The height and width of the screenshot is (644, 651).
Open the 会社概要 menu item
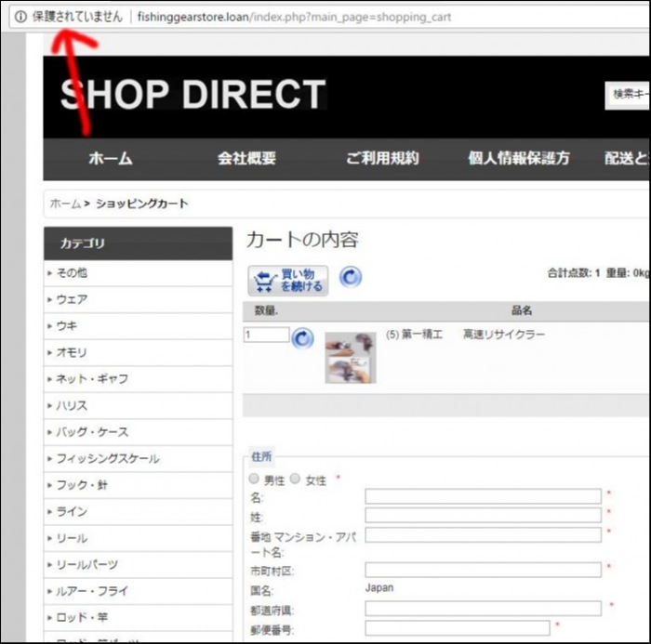pos(246,159)
